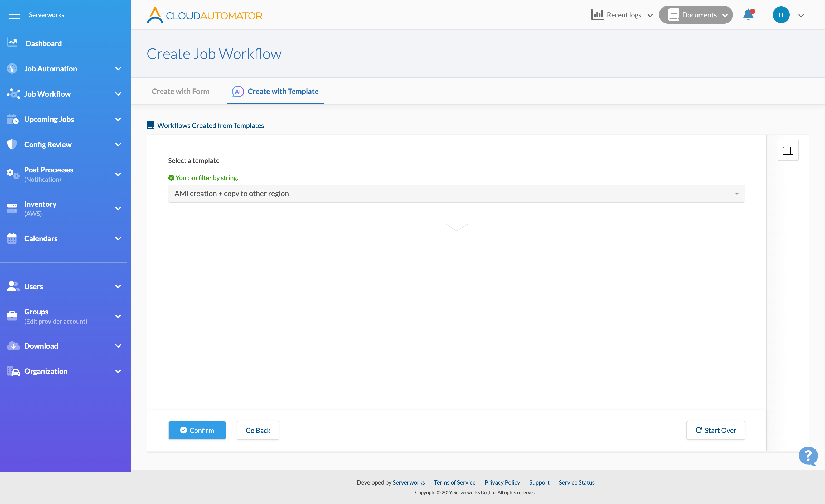Click the Confirm button
This screenshot has width=825, height=504.
tap(197, 431)
